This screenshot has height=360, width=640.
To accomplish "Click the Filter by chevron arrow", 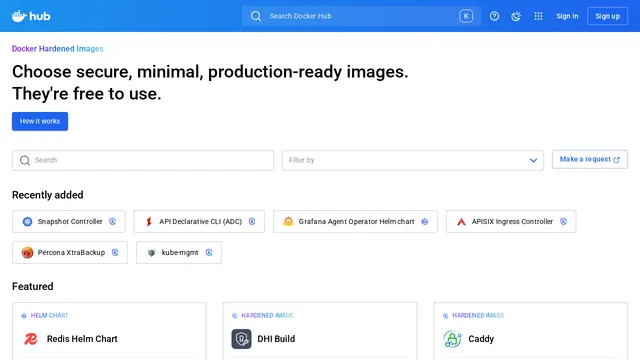I will [533, 160].
